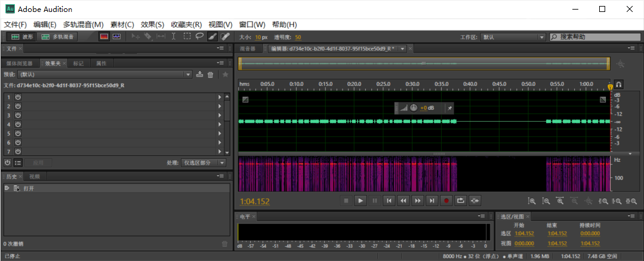Select the Lasso selection tool

pyautogui.click(x=199, y=36)
